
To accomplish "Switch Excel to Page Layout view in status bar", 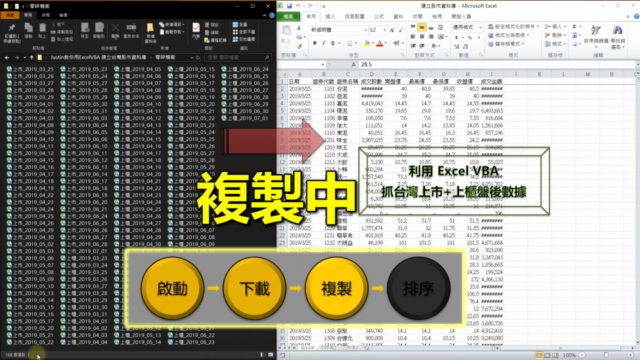I will coord(547,356).
